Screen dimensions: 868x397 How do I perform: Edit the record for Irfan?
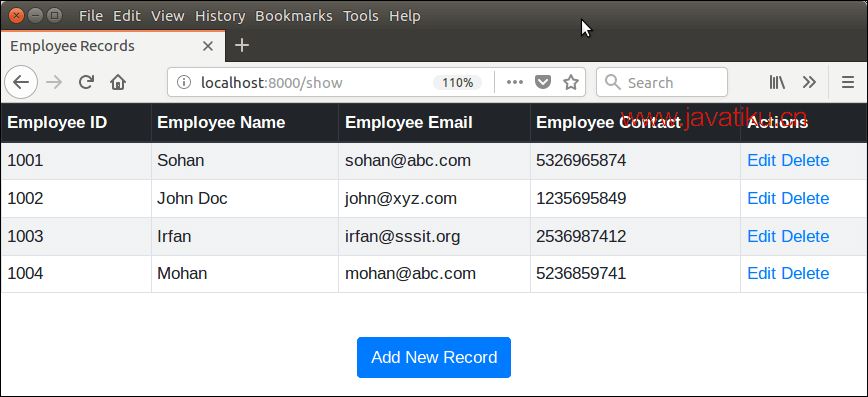(x=762, y=236)
